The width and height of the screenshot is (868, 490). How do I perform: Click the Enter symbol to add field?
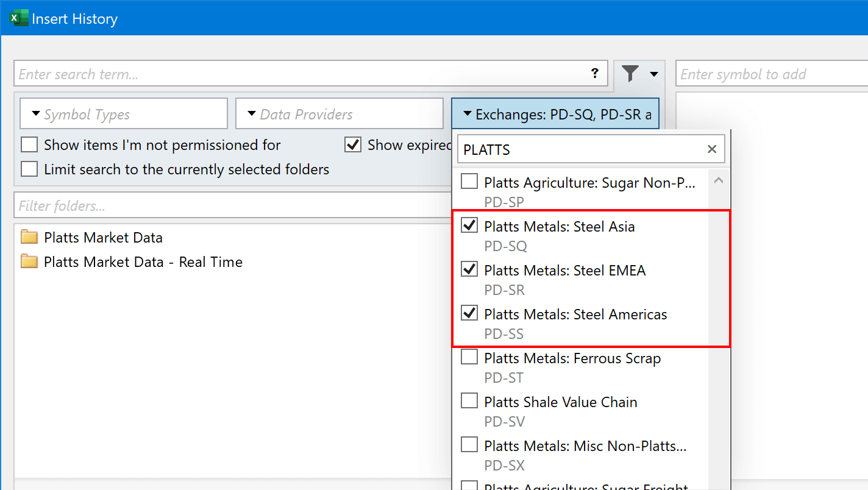click(772, 74)
